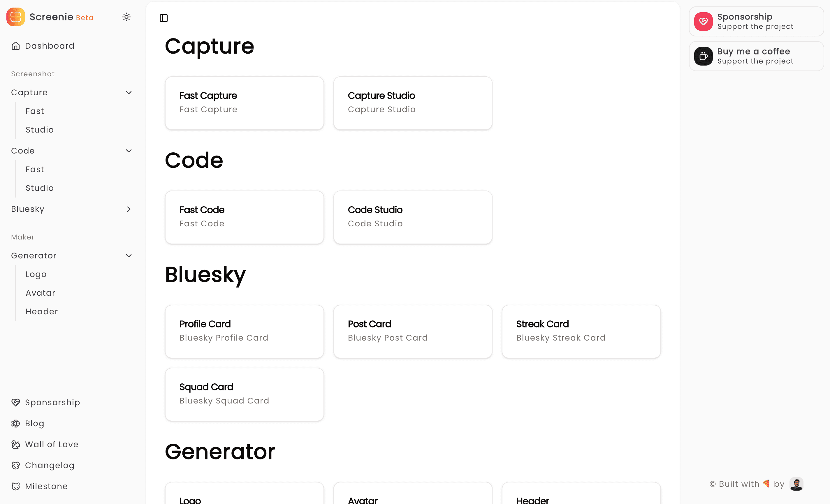
Task: Collapse the Generator section chevron
Action: click(x=129, y=256)
